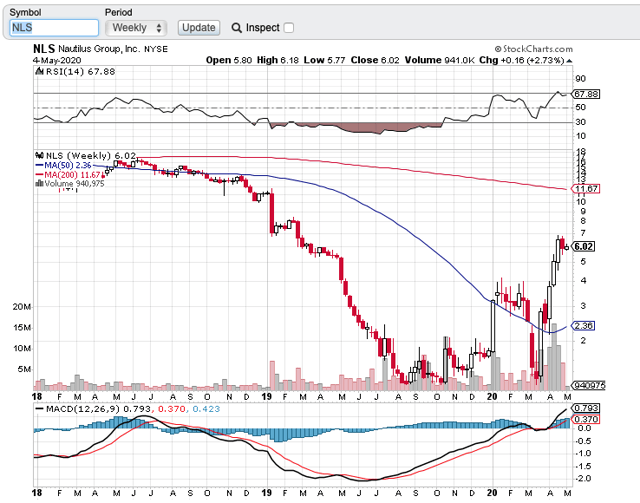Click the Symbol label above the input

coord(25,12)
